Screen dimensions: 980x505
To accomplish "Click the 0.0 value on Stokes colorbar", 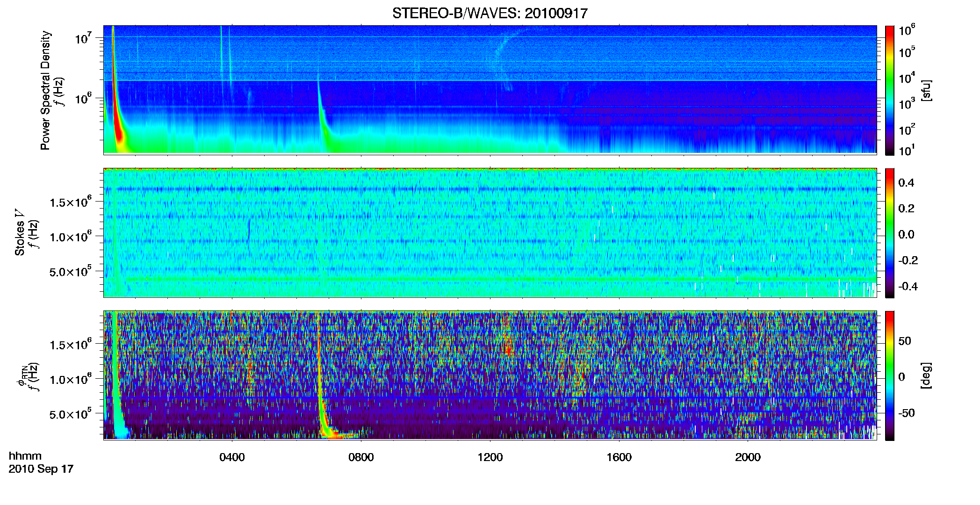I will click(x=906, y=234).
